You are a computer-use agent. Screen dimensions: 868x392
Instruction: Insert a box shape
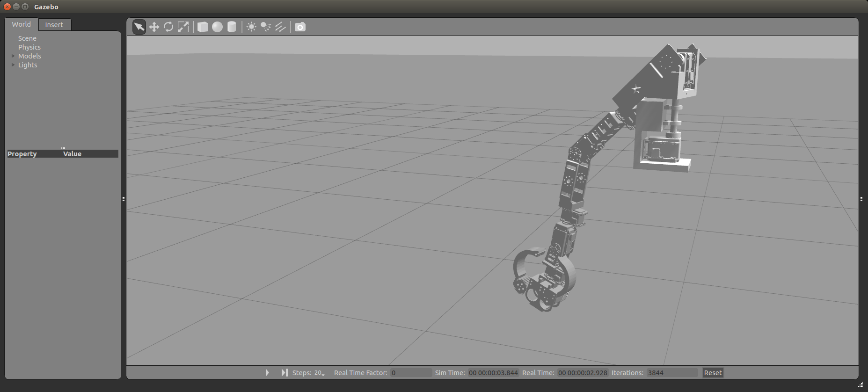click(x=203, y=27)
